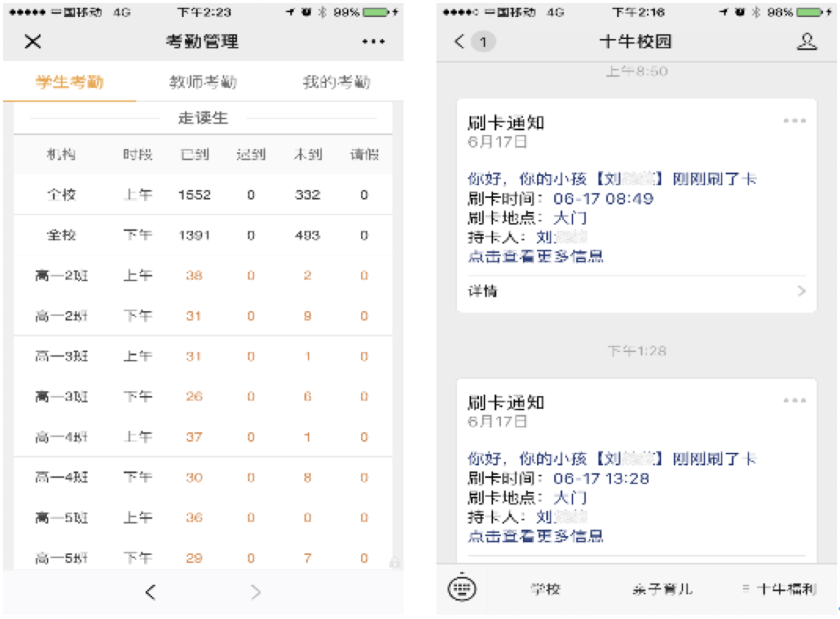Click 点击查看更多信息 link in 13:28 card

click(x=535, y=536)
